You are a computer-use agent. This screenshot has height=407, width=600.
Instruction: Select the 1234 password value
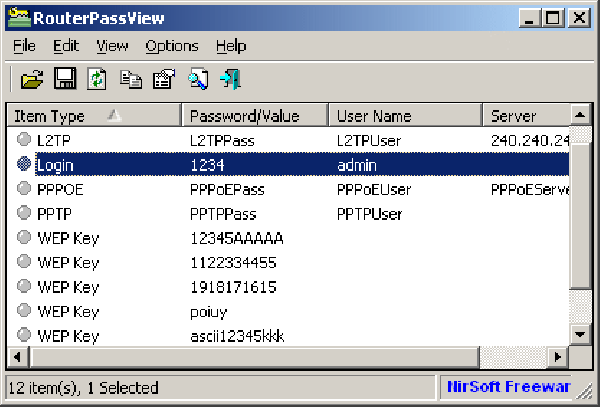[207, 165]
